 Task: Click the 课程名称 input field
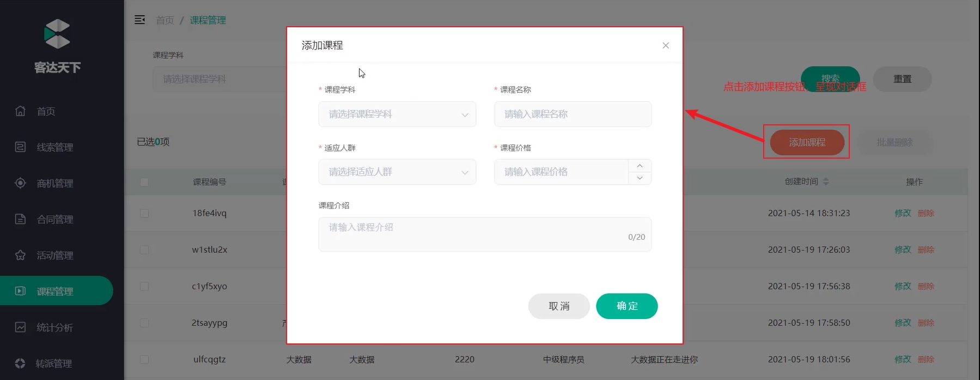pos(573,114)
